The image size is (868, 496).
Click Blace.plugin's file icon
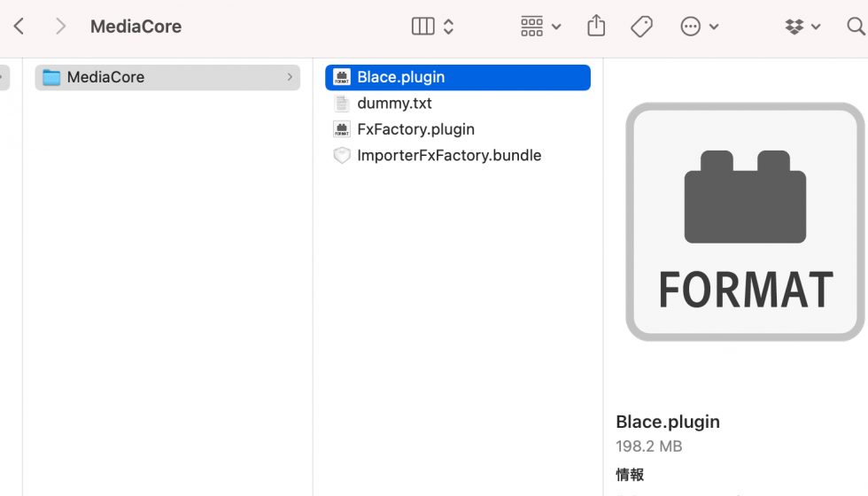click(342, 77)
